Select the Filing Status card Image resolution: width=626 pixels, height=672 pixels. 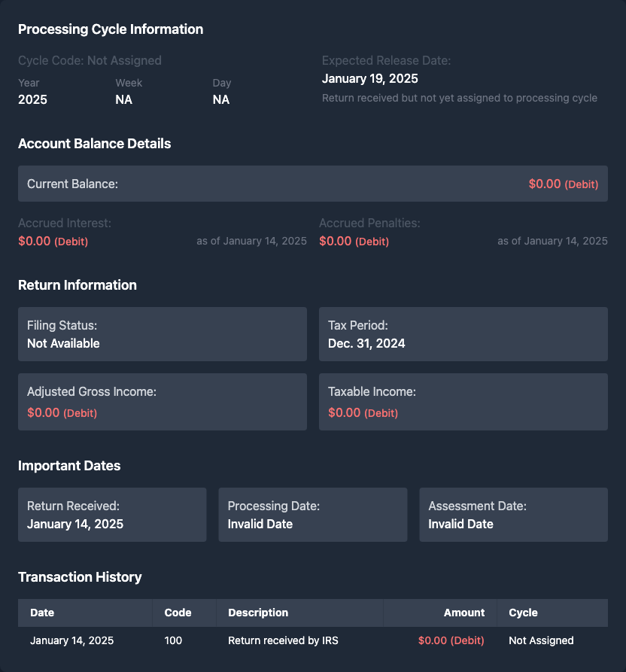(162, 334)
